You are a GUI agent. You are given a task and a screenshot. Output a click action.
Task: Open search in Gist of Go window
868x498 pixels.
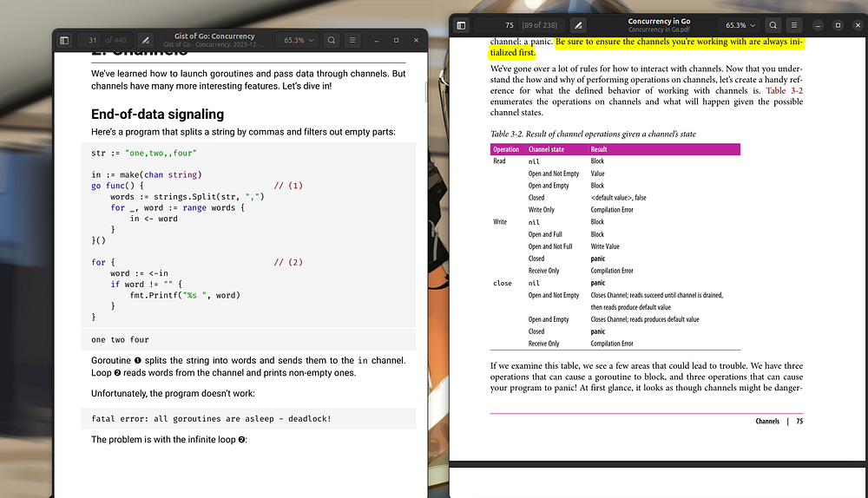331,41
